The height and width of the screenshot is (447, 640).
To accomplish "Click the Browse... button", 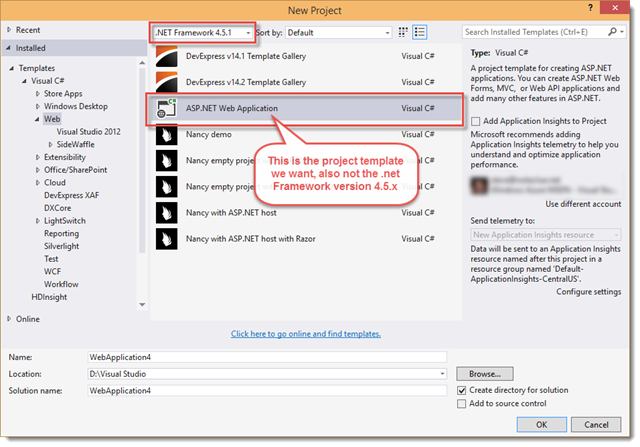I will [x=485, y=374].
